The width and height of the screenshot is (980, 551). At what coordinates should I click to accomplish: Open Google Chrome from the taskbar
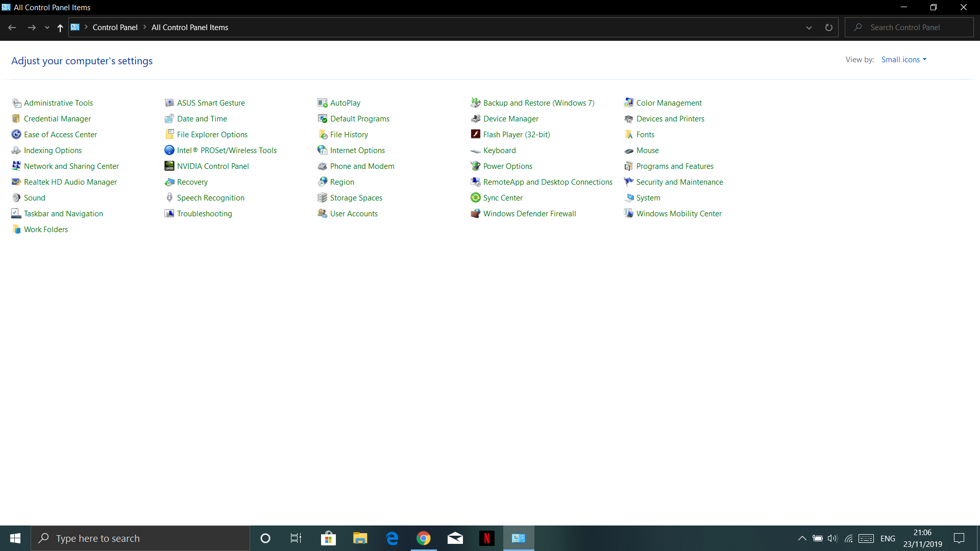tap(424, 538)
